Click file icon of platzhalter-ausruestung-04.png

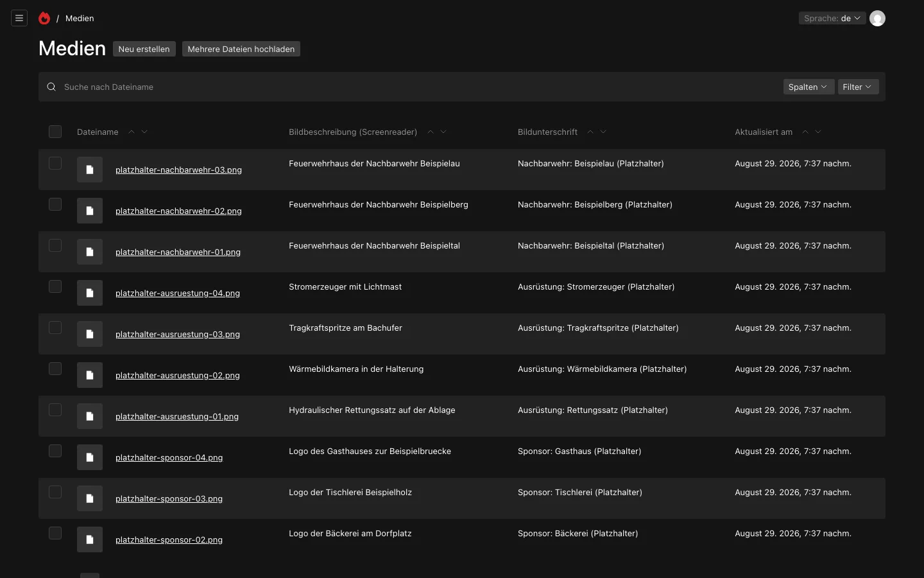pos(90,293)
